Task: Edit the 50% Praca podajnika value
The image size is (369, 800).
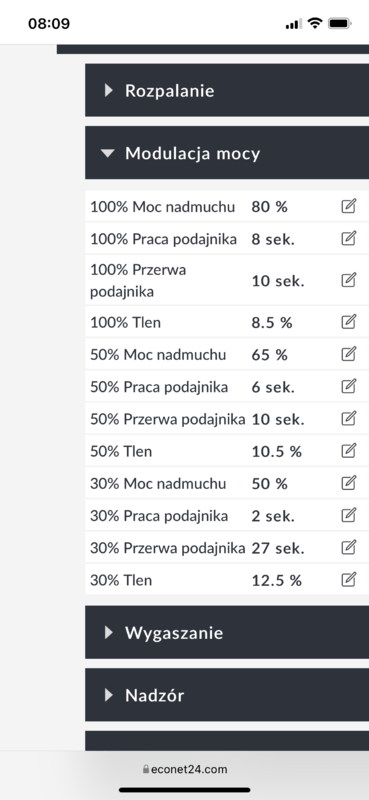Action: click(x=349, y=386)
